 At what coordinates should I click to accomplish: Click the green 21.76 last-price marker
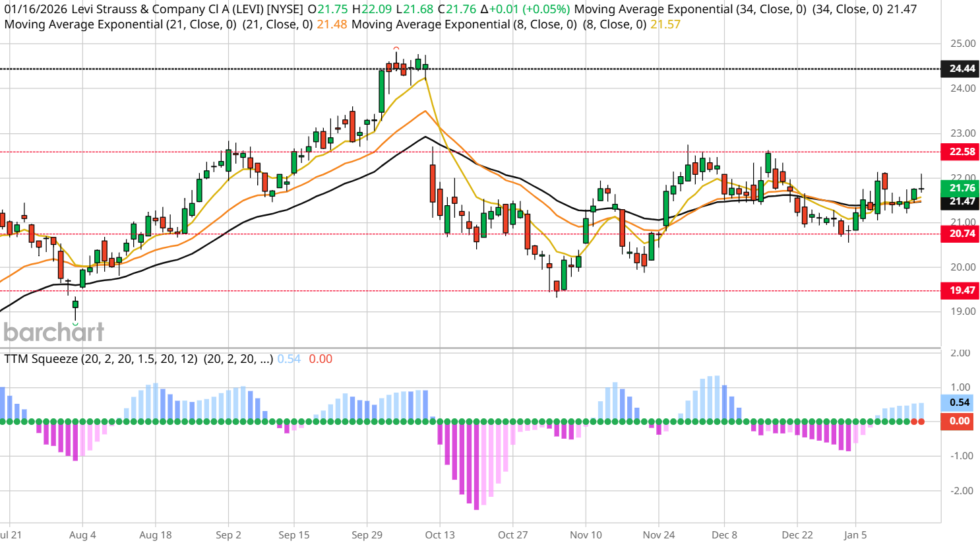tap(960, 188)
